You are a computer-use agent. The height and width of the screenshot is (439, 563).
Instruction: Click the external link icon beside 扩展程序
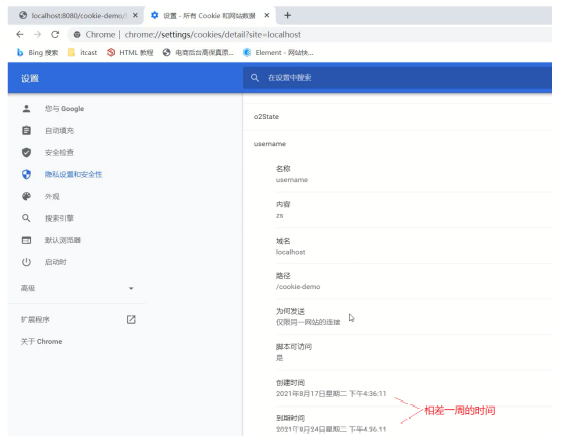click(131, 319)
